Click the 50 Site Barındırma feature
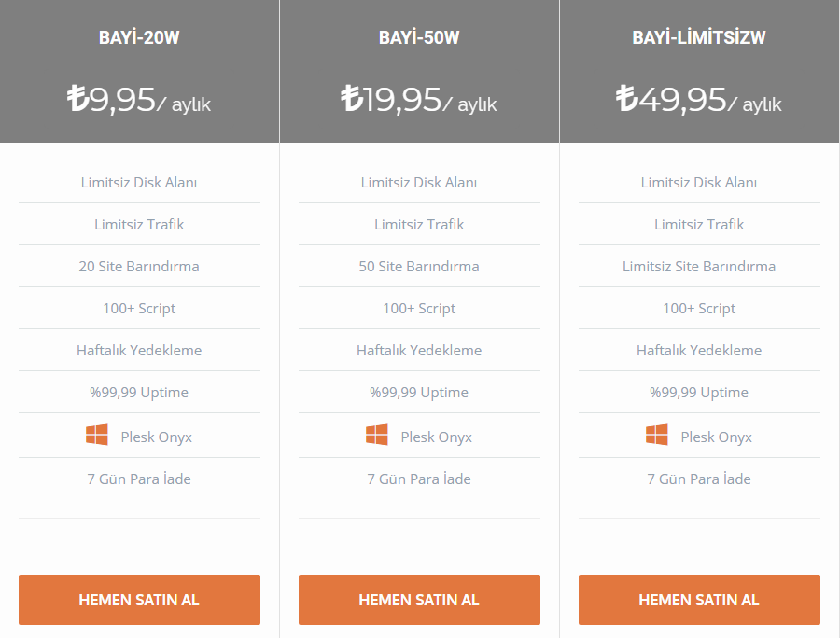This screenshot has width=840, height=638. [x=419, y=266]
